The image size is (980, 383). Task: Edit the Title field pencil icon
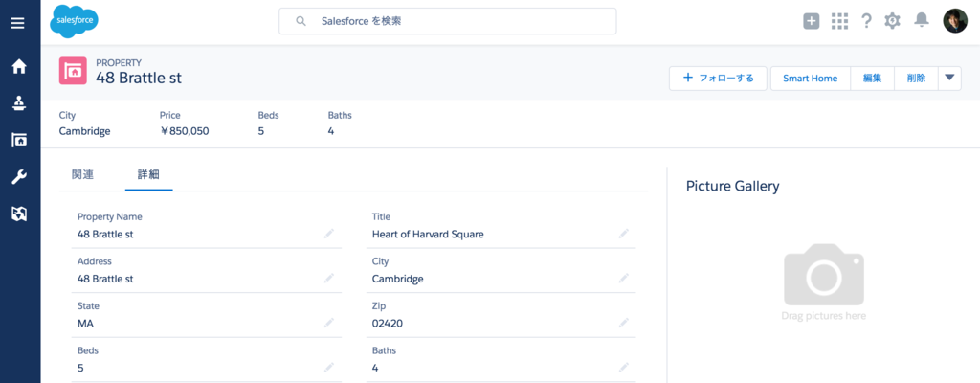coord(623,233)
